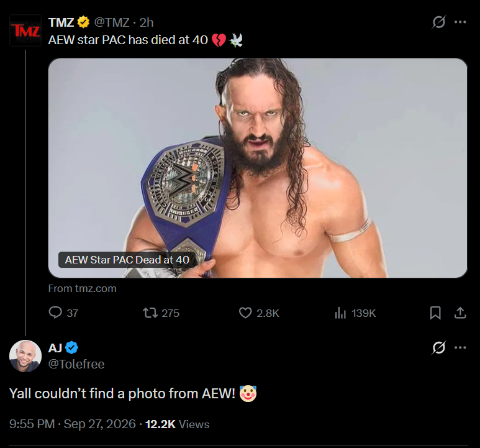480x448 pixels.
Task: Open the @TMZ handle link
Action: [x=112, y=22]
